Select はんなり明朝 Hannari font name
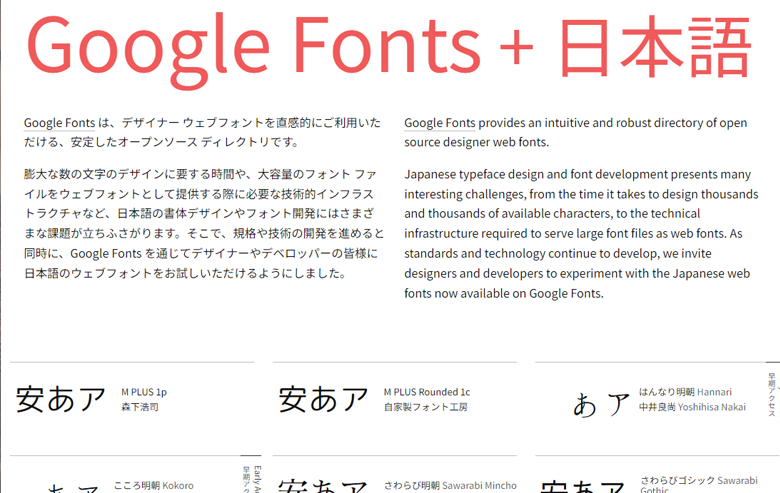Viewport: 780px width, 493px height. click(x=685, y=392)
